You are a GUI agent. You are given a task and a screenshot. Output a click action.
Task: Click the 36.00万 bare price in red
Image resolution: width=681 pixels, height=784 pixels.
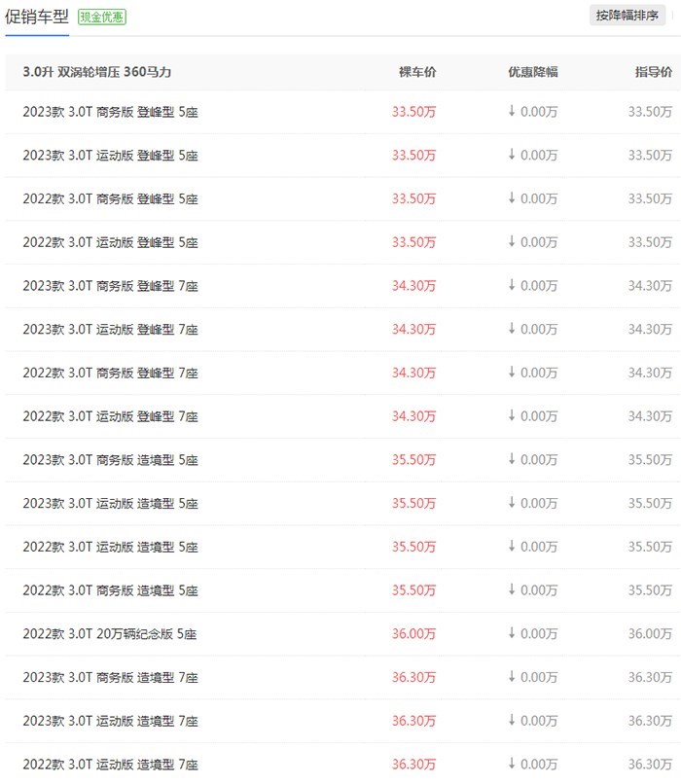tap(414, 633)
